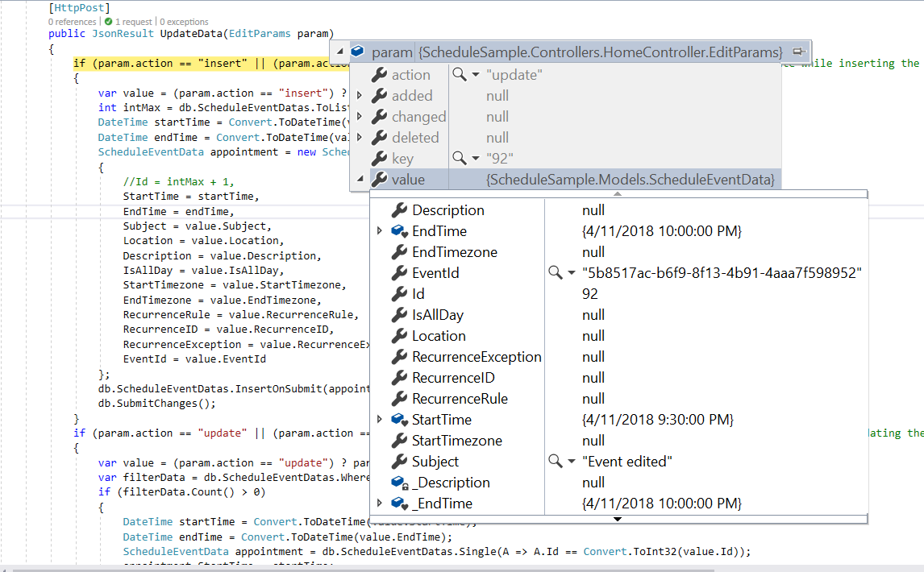Click the down arrow at DataTip bottom
Image resolution: width=924 pixels, height=572 pixels.
618,519
